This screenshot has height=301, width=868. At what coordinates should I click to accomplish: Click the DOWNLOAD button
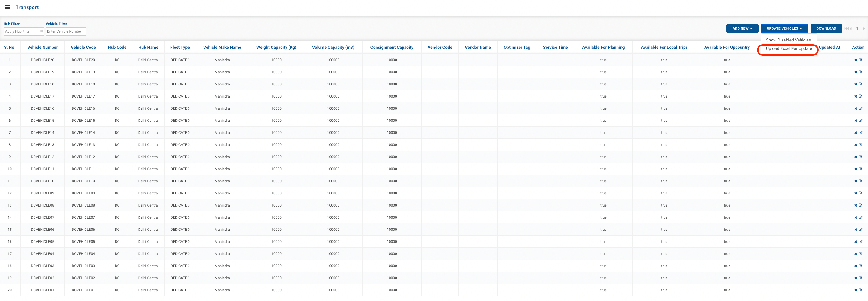click(826, 29)
